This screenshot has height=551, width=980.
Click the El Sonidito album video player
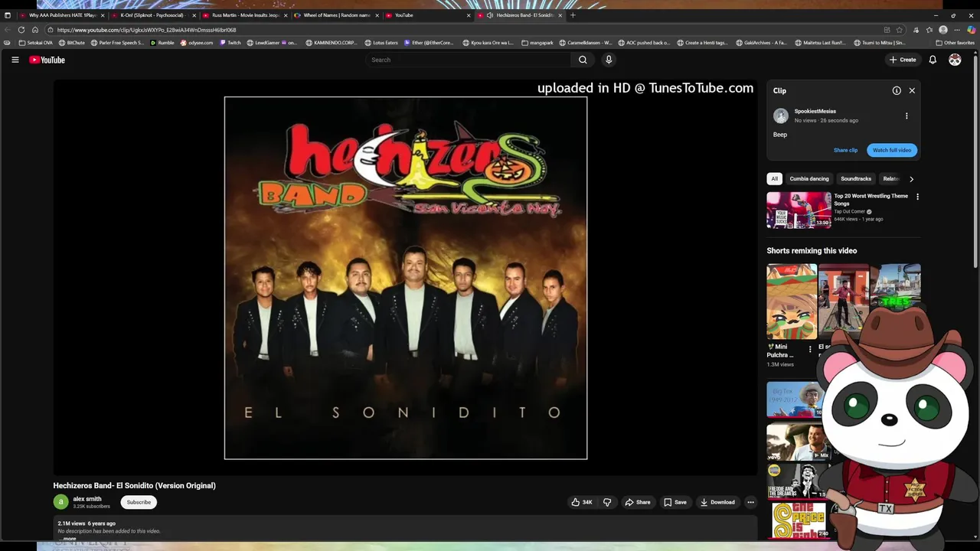[x=406, y=278]
